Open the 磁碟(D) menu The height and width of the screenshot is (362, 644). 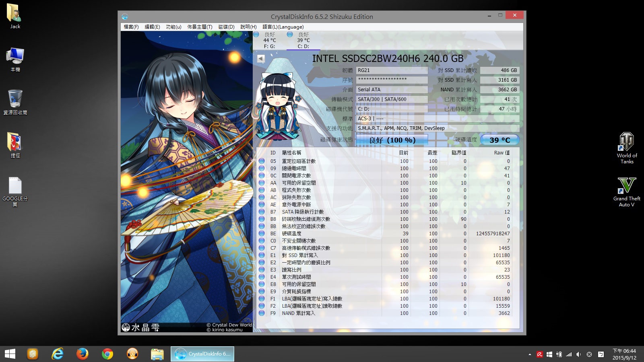tap(226, 27)
